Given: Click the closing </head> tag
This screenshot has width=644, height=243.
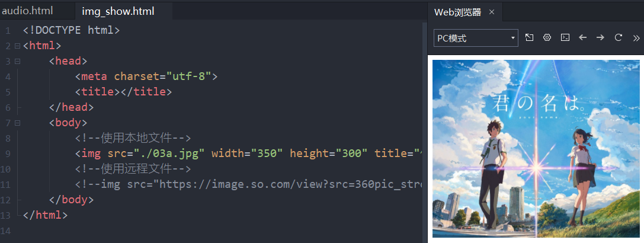Looking at the screenshot, I should (x=72, y=107).
